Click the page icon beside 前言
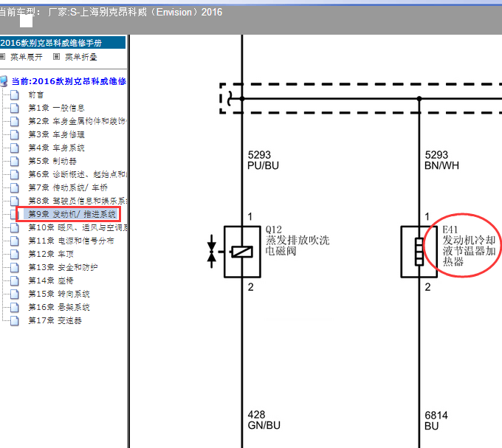 pos(14,95)
